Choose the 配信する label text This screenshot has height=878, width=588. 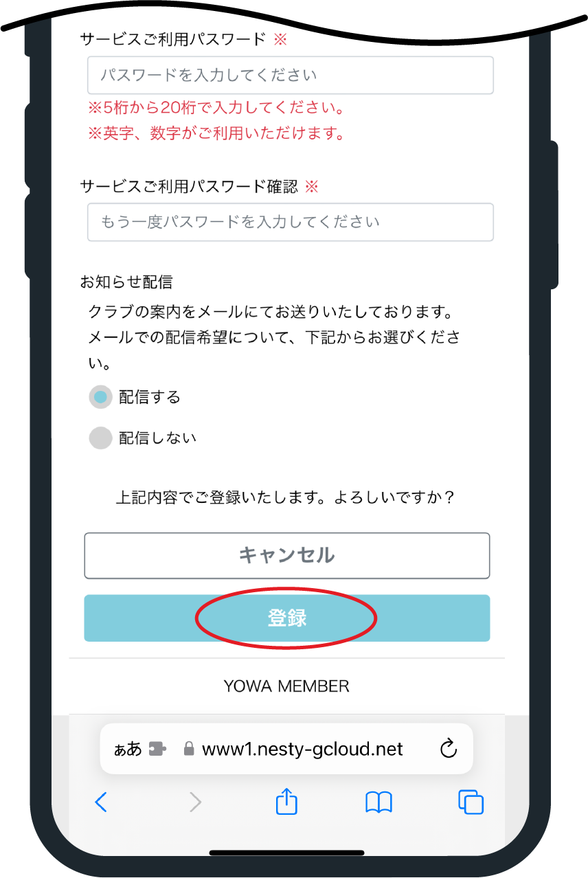[x=150, y=397]
